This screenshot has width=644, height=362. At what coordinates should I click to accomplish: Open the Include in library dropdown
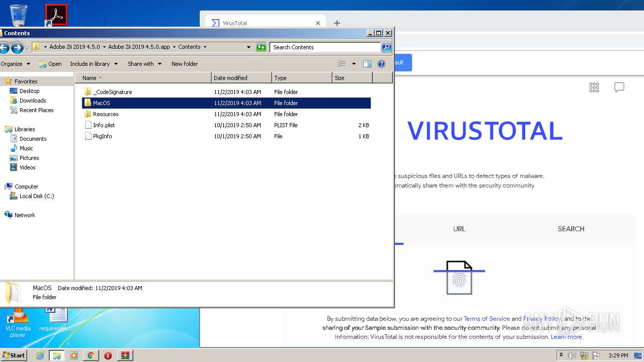click(94, 64)
